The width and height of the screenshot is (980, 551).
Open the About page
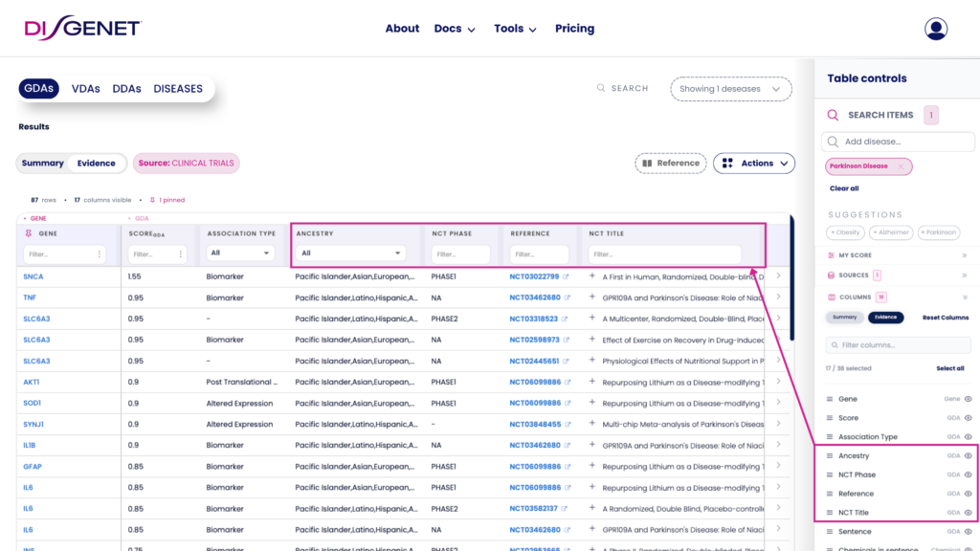pyautogui.click(x=402, y=29)
